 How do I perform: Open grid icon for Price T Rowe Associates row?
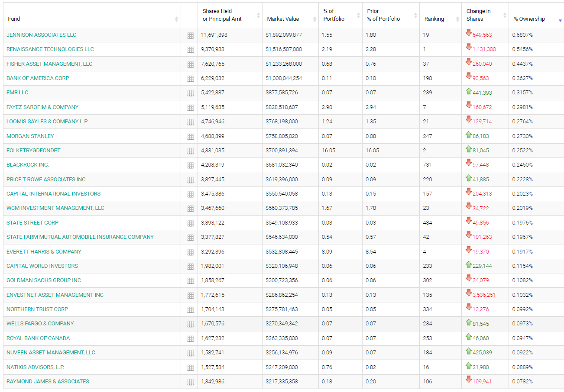(191, 180)
